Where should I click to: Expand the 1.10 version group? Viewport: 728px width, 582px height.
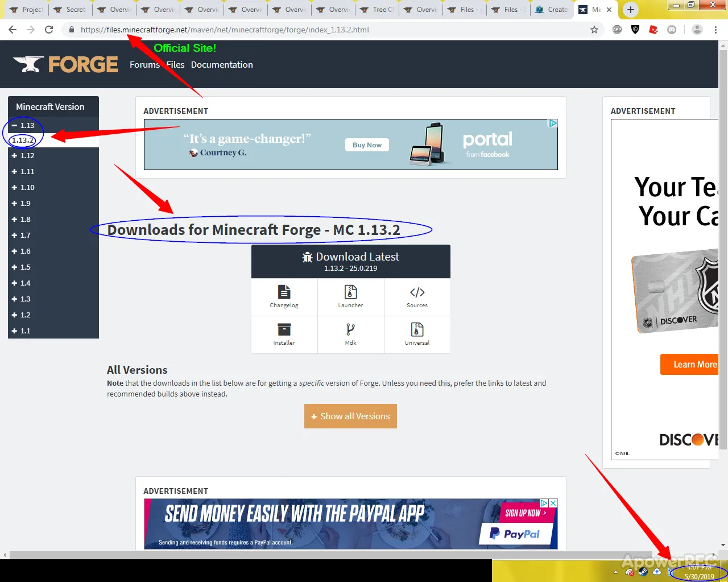coord(23,187)
